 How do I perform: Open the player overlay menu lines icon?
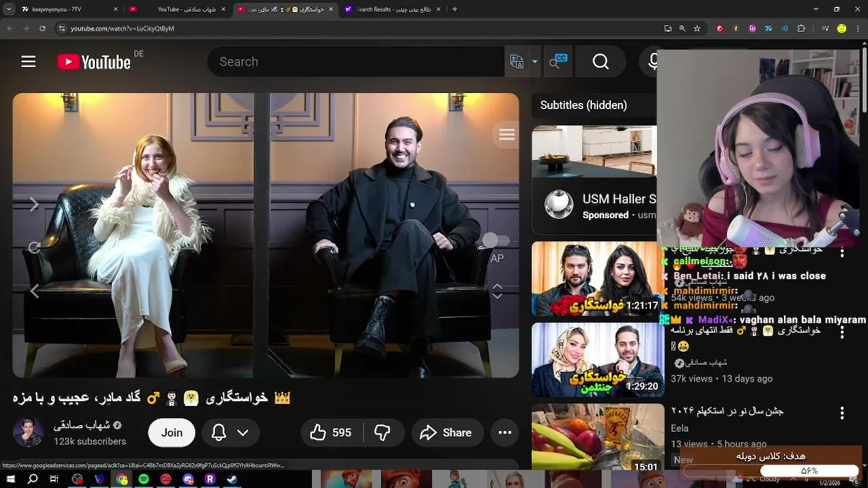507,134
